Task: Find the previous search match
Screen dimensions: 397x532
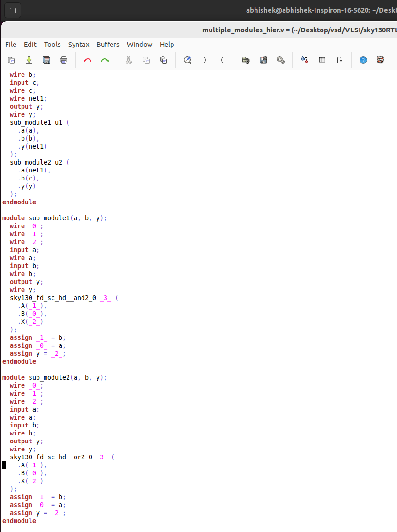Action: click(221, 60)
